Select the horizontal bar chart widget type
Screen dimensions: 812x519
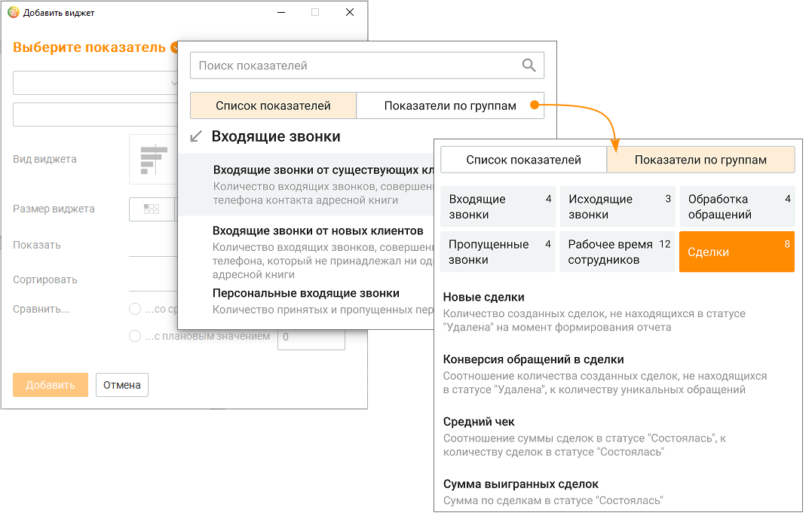[153, 160]
